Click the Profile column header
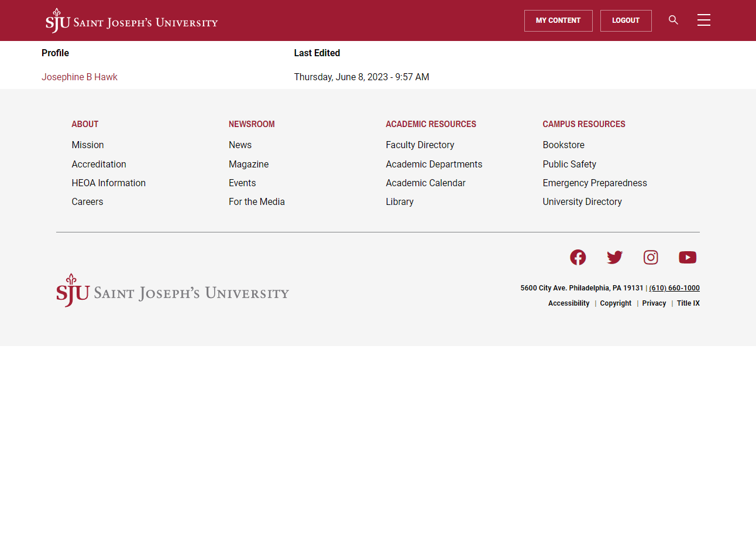Viewport: 756px width, 551px height. [55, 53]
